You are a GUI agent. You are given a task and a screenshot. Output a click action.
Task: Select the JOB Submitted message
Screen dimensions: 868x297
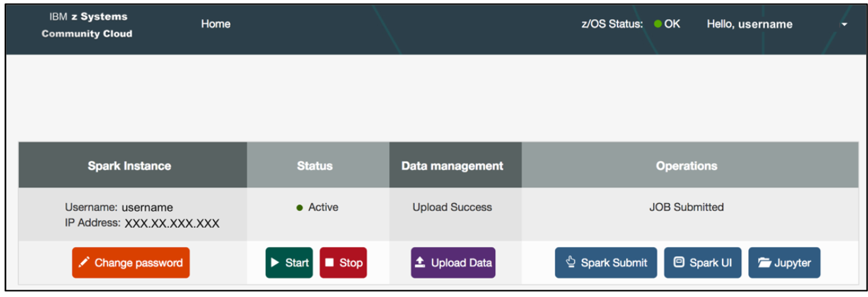pos(687,207)
